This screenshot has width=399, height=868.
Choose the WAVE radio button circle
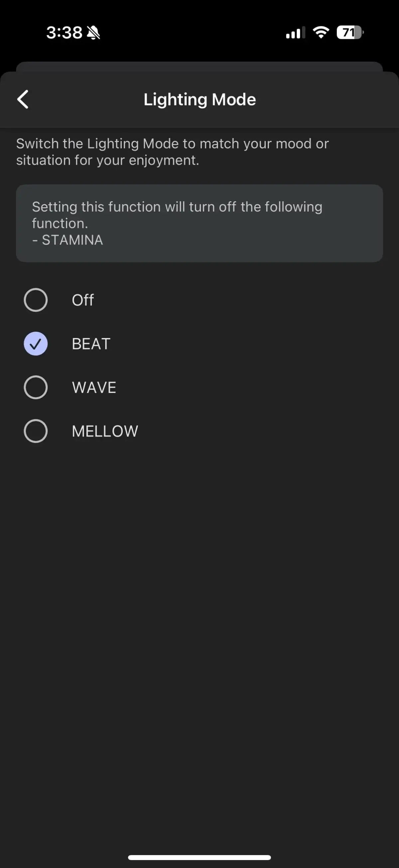tap(36, 387)
